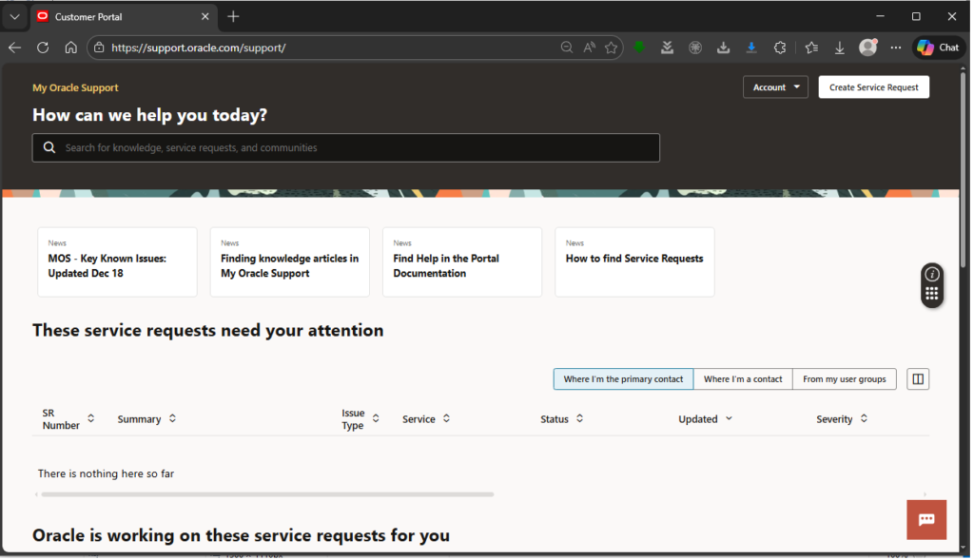Sort the Severity column

[864, 419]
